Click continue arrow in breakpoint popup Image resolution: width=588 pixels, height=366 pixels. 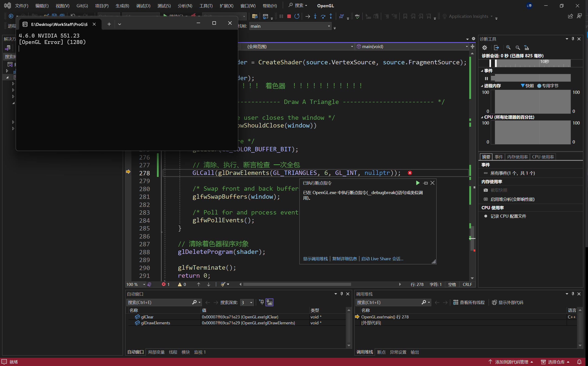(x=418, y=183)
